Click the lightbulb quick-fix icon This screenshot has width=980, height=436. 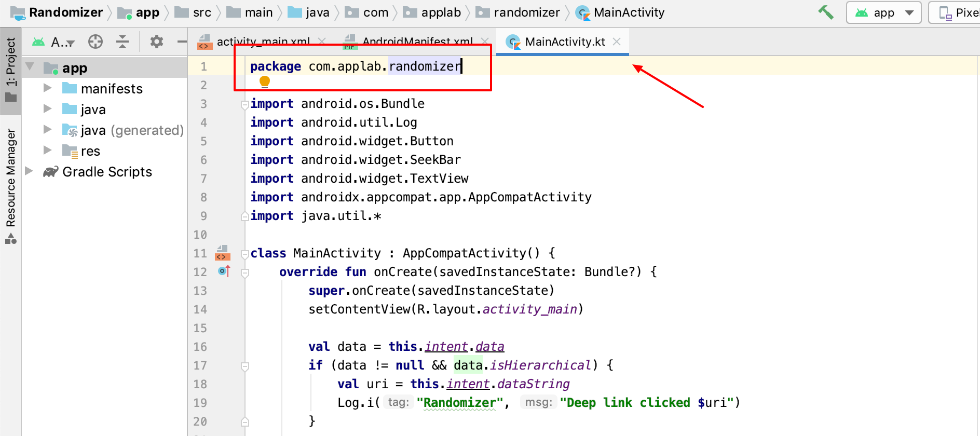(x=265, y=81)
